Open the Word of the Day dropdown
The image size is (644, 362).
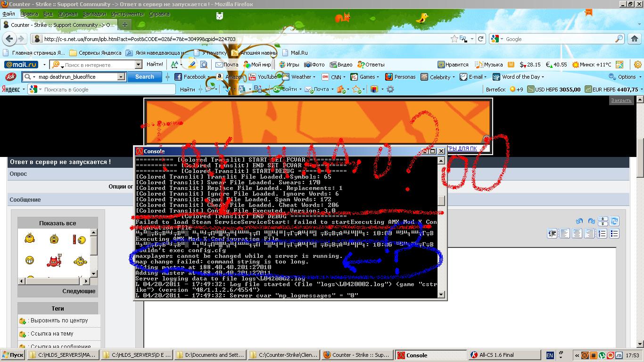543,77
